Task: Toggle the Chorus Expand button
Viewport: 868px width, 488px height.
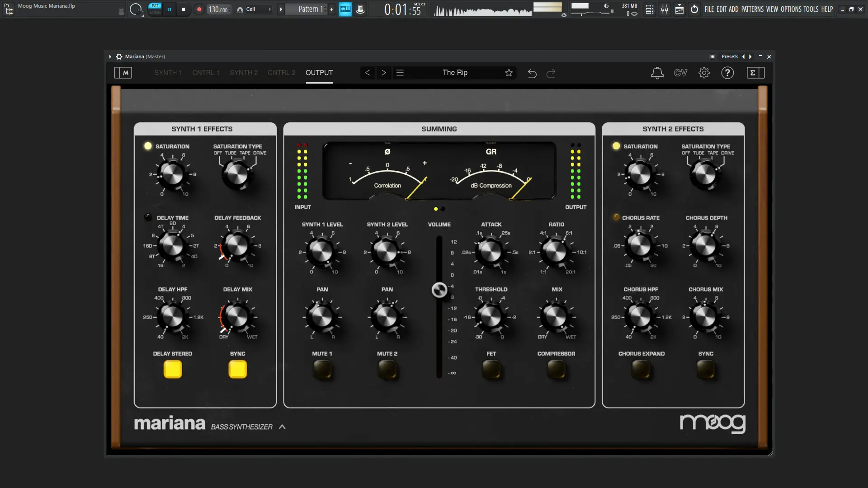Action: tap(641, 370)
